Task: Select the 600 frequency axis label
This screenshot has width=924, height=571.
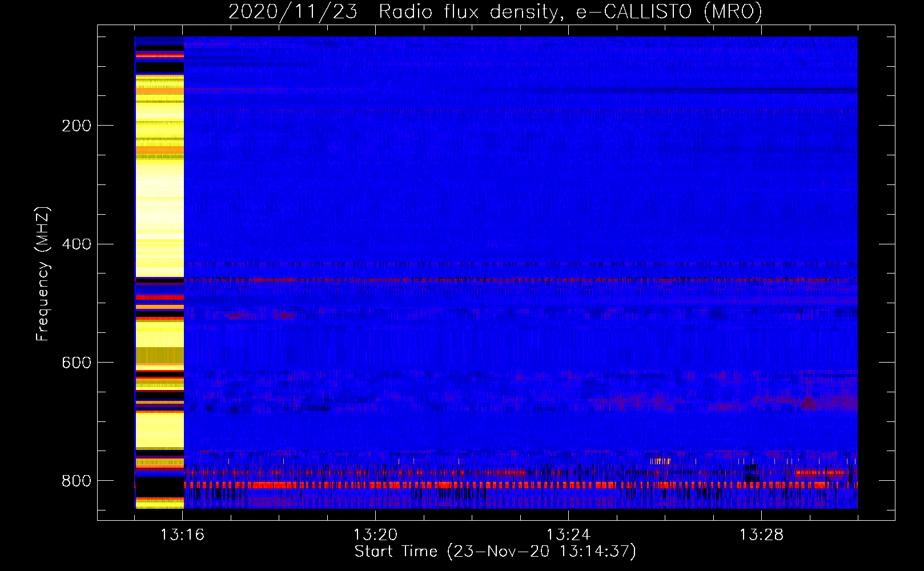Action: pyautogui.click(x=77, y=363)
